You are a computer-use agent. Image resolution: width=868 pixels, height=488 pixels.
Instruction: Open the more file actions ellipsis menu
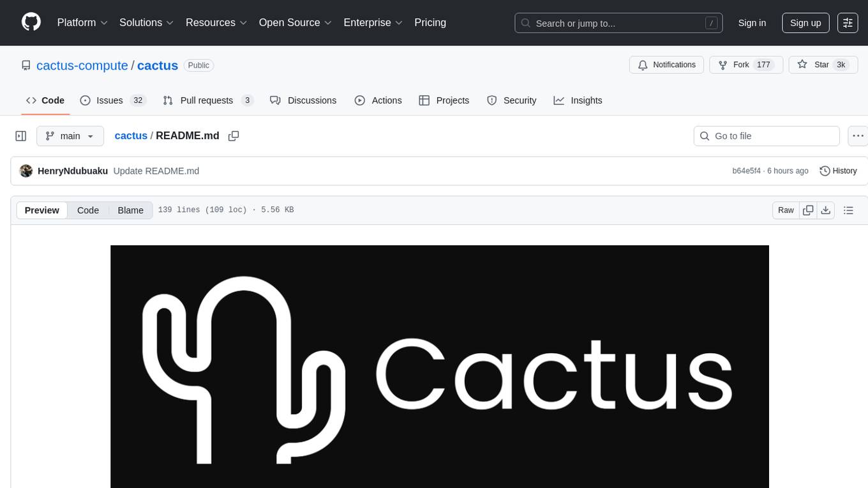pyautogui.click(x=858, y=136)
